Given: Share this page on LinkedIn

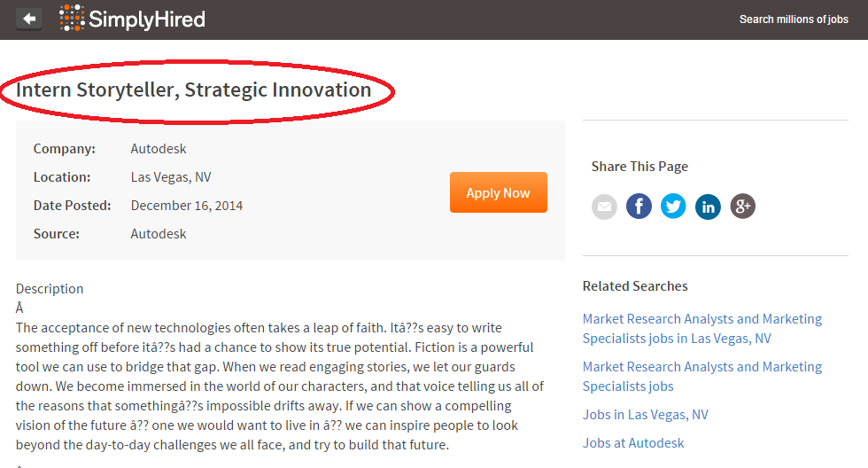Looking at the screenshot, I should click(708, 207).
